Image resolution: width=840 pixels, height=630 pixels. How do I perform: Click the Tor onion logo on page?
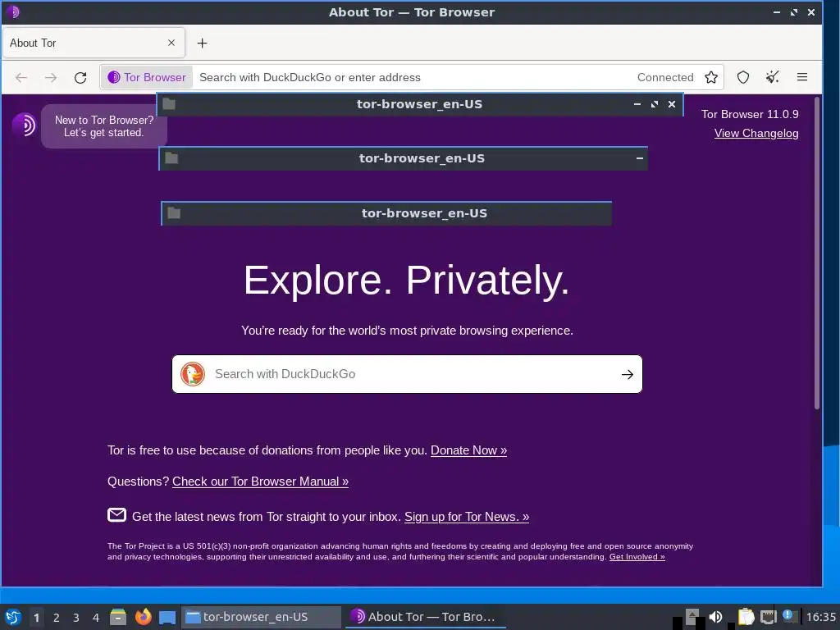[24, 125]
